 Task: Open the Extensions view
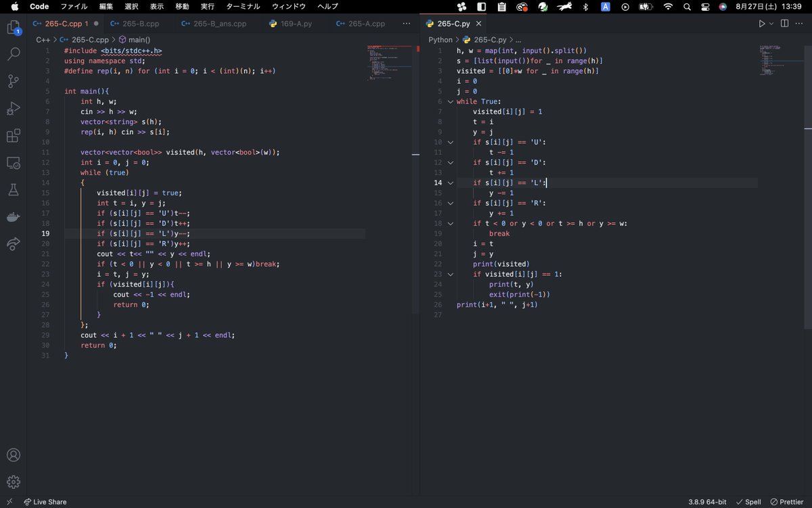14,135
